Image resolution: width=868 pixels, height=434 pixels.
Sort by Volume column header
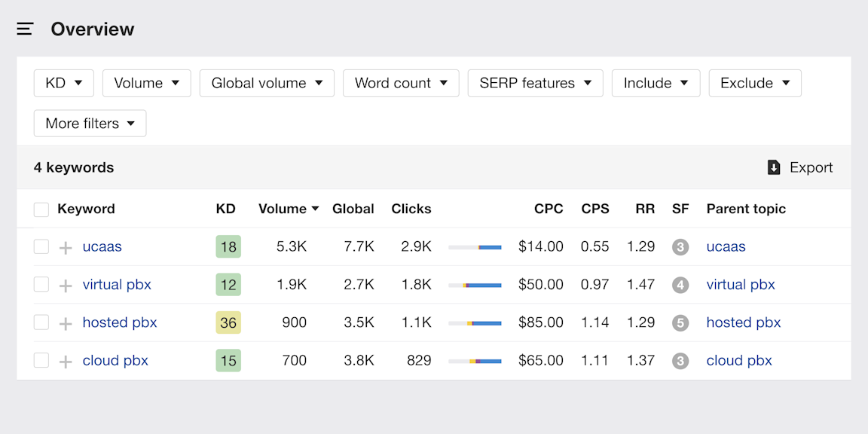(289, 209)
